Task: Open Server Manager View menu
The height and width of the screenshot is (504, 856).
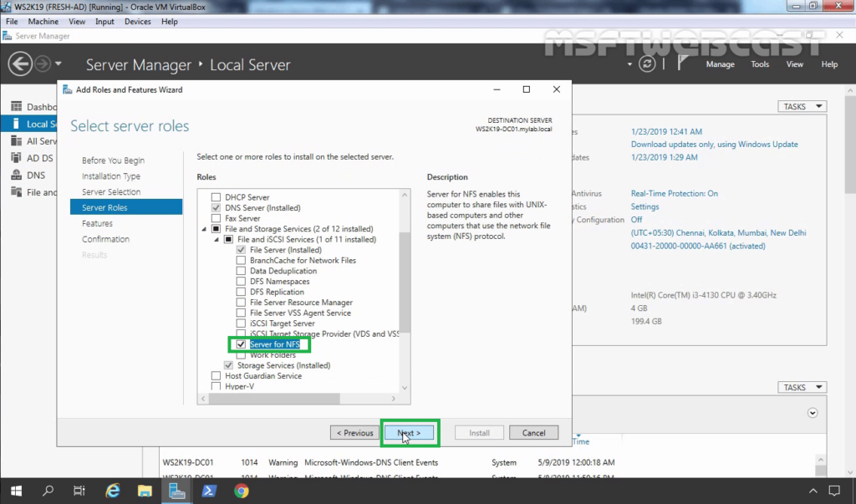Action: click(x=794, y=64)
